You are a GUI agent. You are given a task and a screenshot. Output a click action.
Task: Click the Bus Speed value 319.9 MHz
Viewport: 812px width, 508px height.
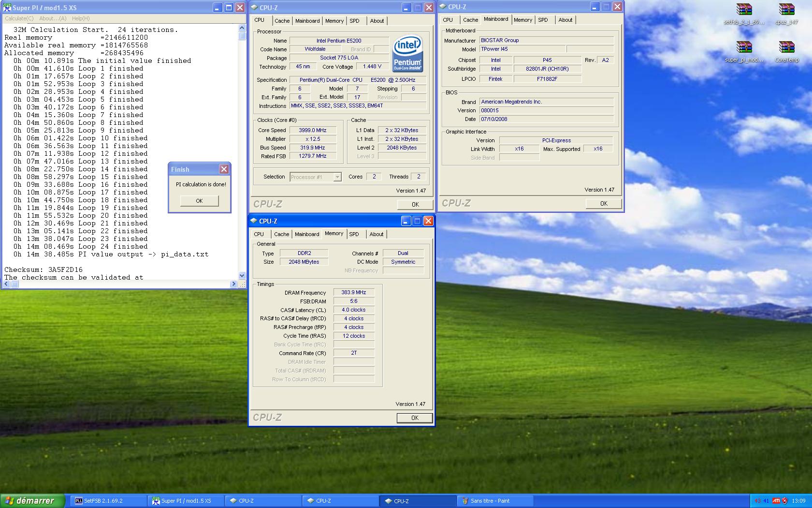(313, 148)
